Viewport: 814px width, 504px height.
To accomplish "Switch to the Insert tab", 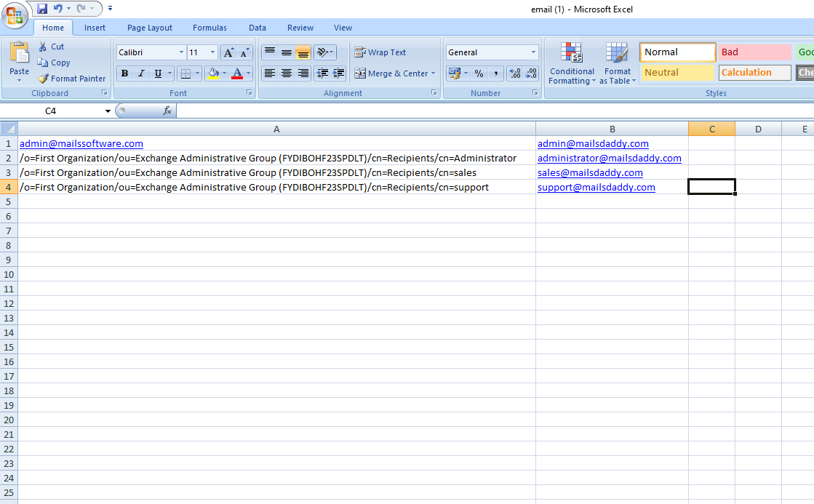I will tap(95, 28).
